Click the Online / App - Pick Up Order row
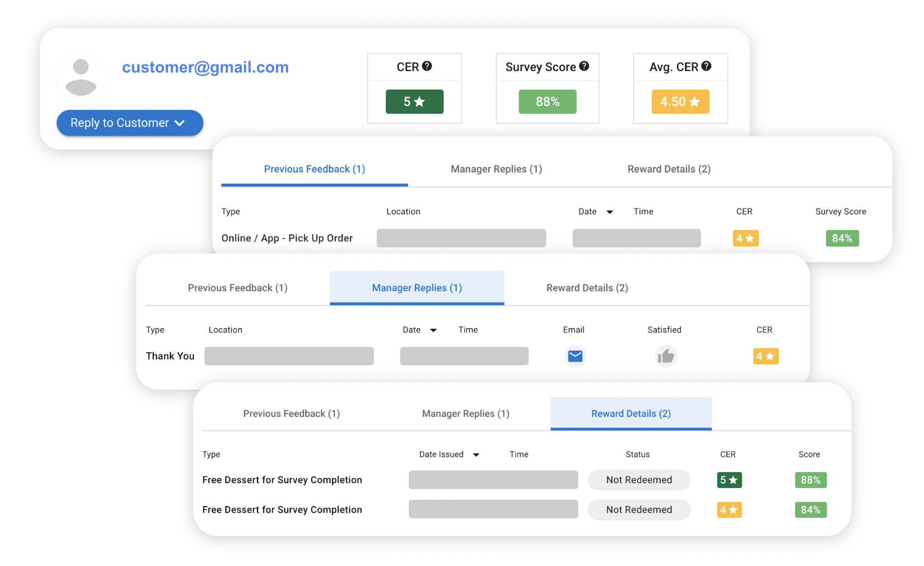This screenshot has width=924, height=566. click(287, 238)
